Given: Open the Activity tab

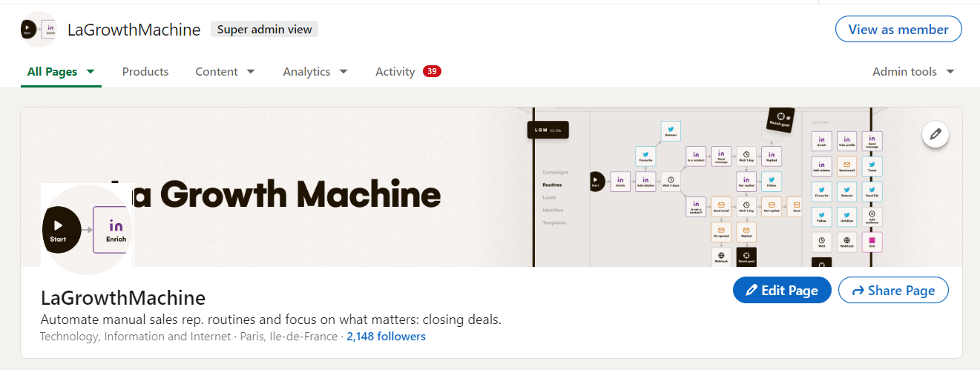Looking at the screenshot, I should pos(395,72).
